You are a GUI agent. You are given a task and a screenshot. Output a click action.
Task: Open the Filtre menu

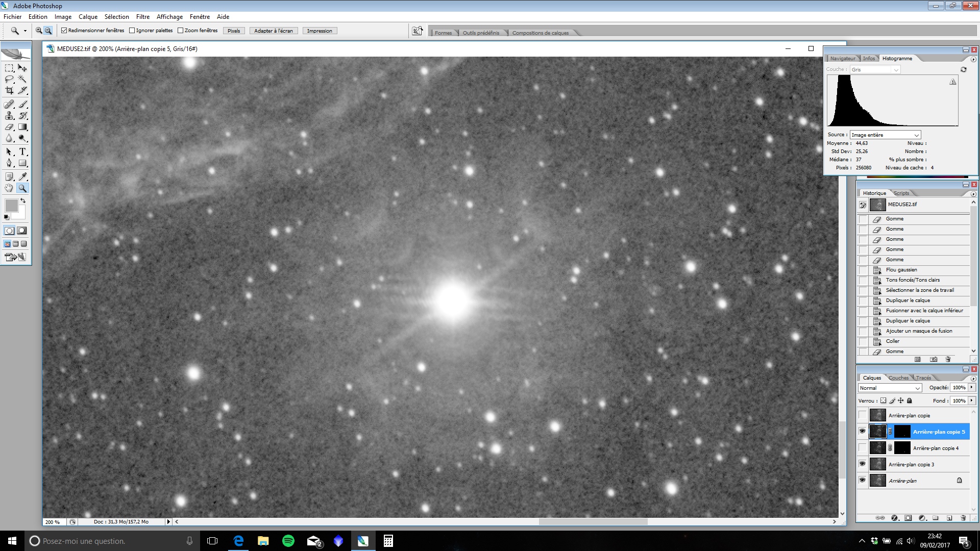point(142,17)
